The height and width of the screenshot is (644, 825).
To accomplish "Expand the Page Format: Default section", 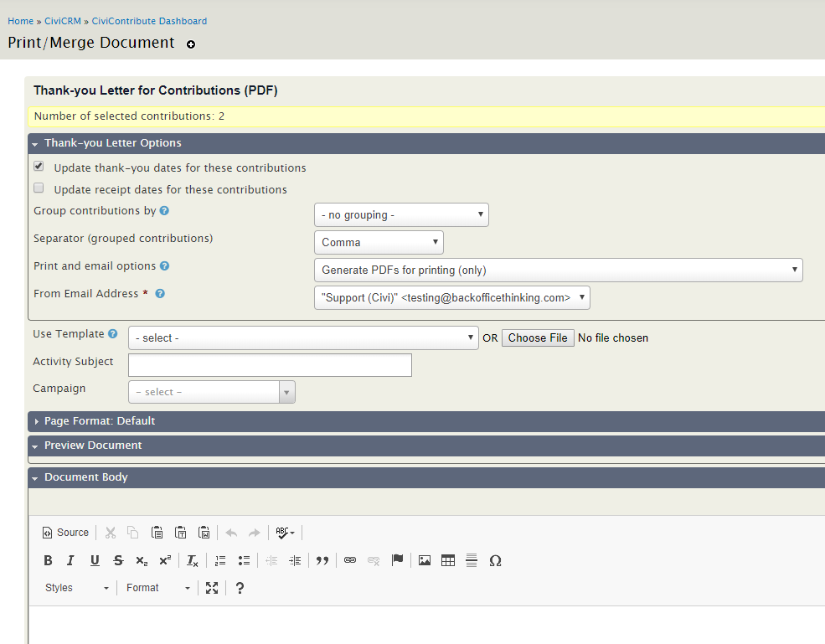I will pyautogui.click(x=100, y=421).
